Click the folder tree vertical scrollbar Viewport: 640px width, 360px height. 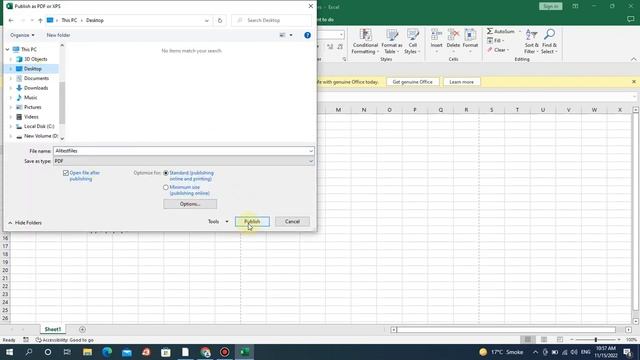click(62, 103)
